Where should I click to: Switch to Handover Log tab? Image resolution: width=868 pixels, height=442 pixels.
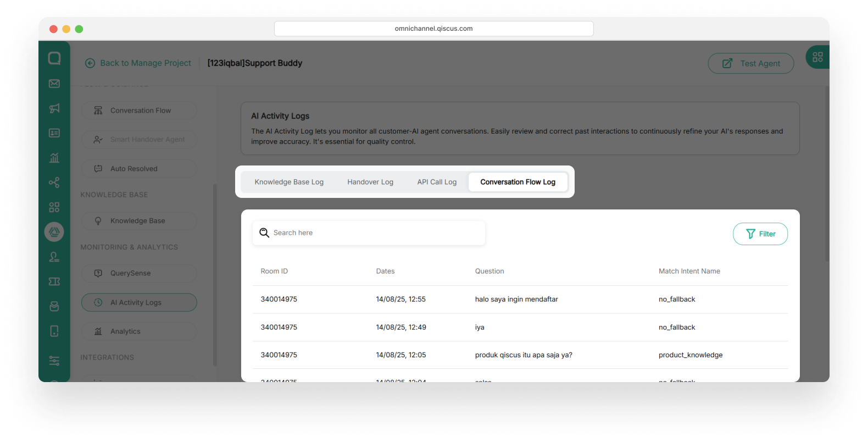[370, 182]
